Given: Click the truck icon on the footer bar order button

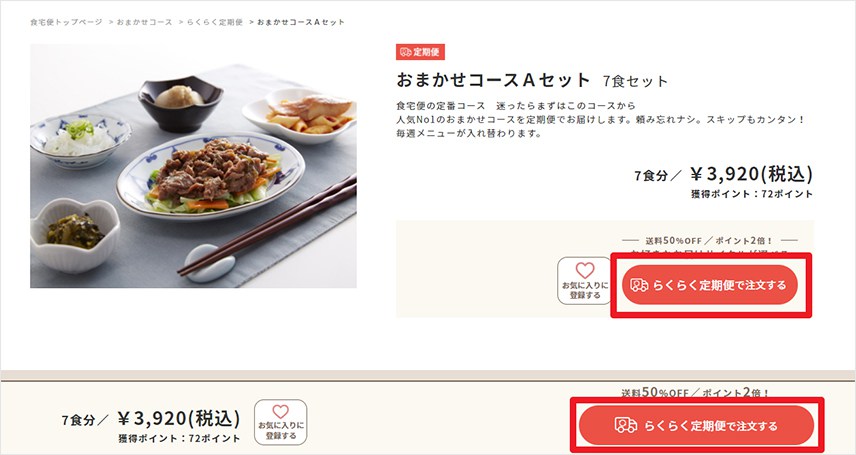Looking at the screenshot, I should 626,425.
